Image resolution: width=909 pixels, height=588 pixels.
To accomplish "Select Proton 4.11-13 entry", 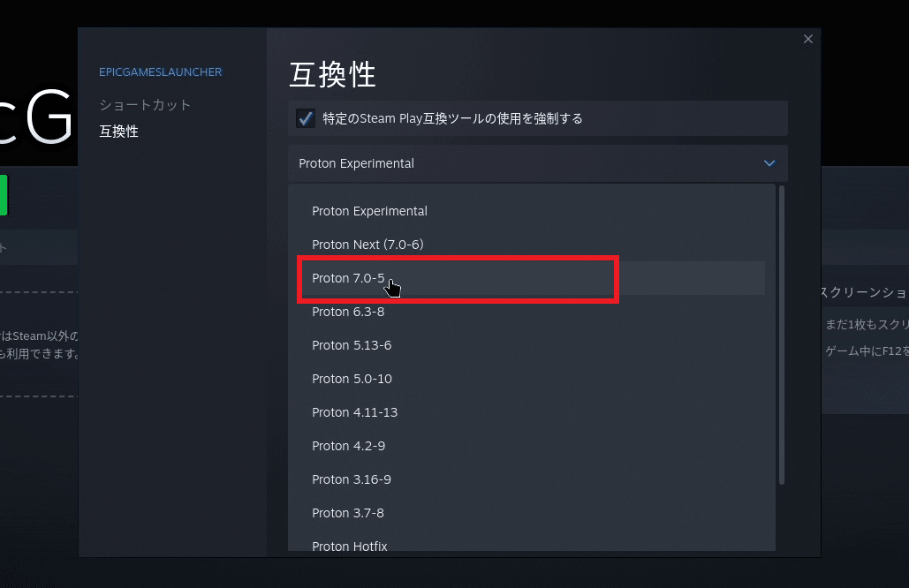I will (x=532, y=412).
